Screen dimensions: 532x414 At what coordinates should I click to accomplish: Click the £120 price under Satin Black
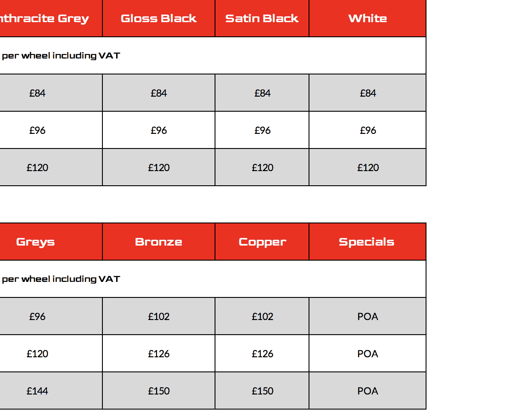point(262,167)
